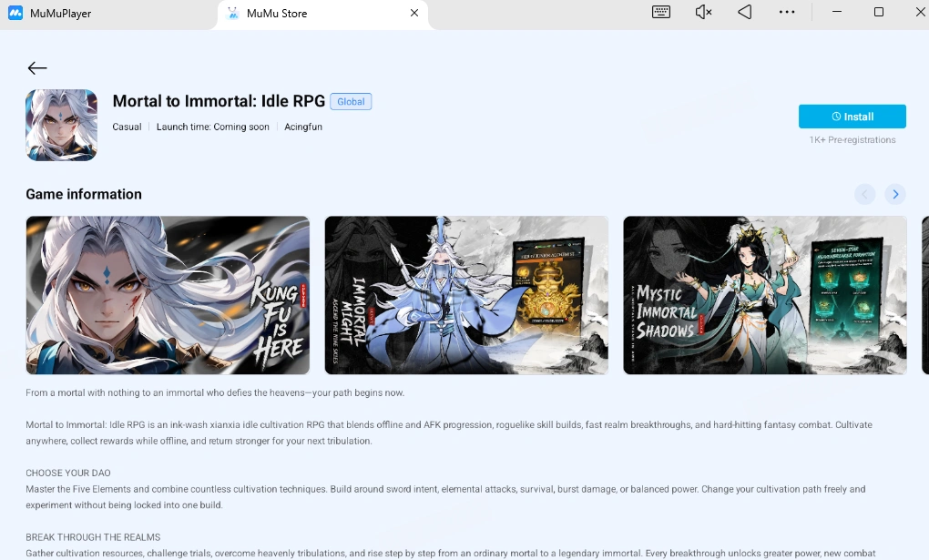
Task: Open the Kung Fu Is Here screenshot
Action: (168, 295)
